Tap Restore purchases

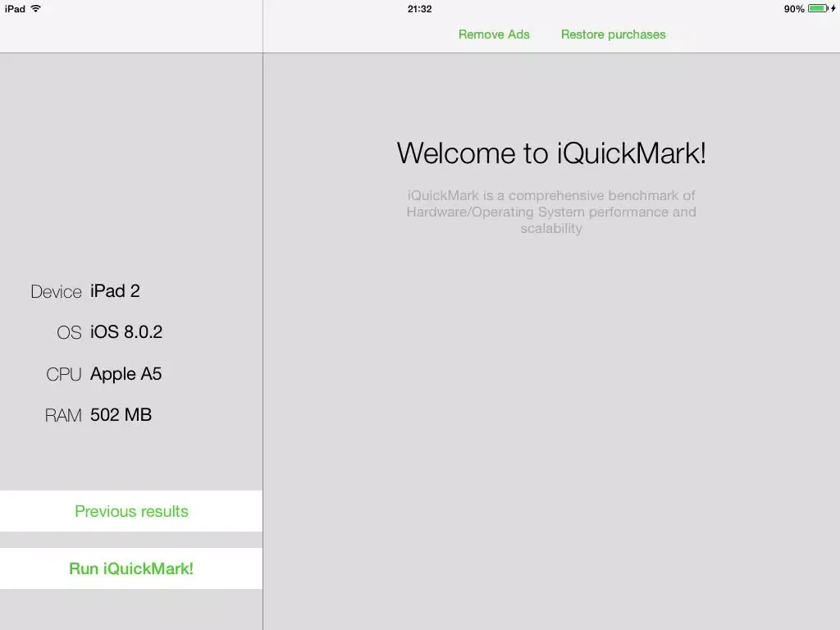tap(614, 34)
